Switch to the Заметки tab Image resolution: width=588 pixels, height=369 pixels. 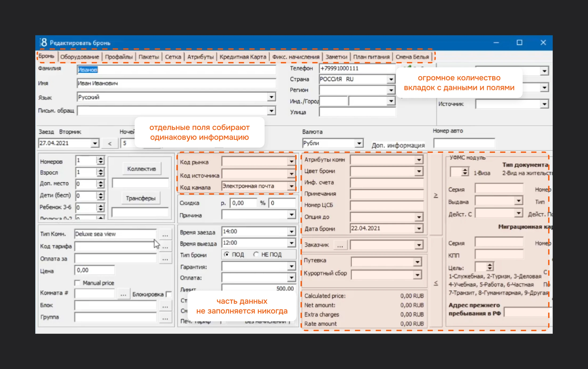click(336, 57)
